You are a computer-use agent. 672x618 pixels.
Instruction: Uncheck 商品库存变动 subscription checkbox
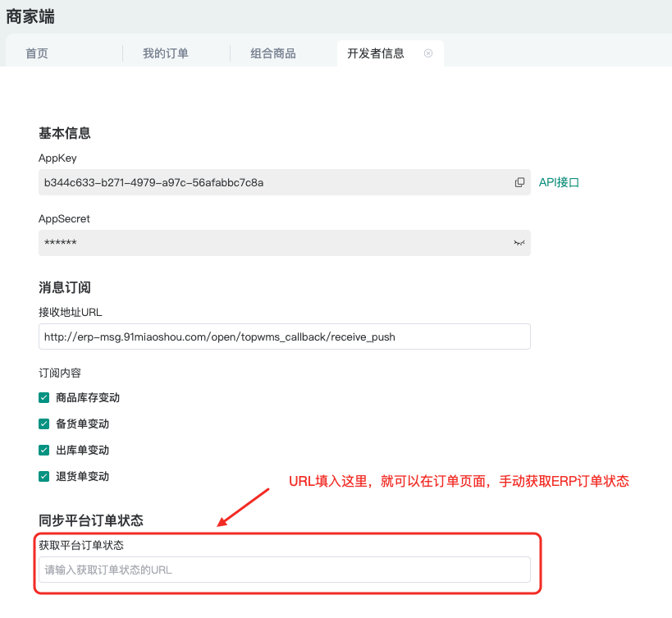pyautogui.click(x=44, y=398)
